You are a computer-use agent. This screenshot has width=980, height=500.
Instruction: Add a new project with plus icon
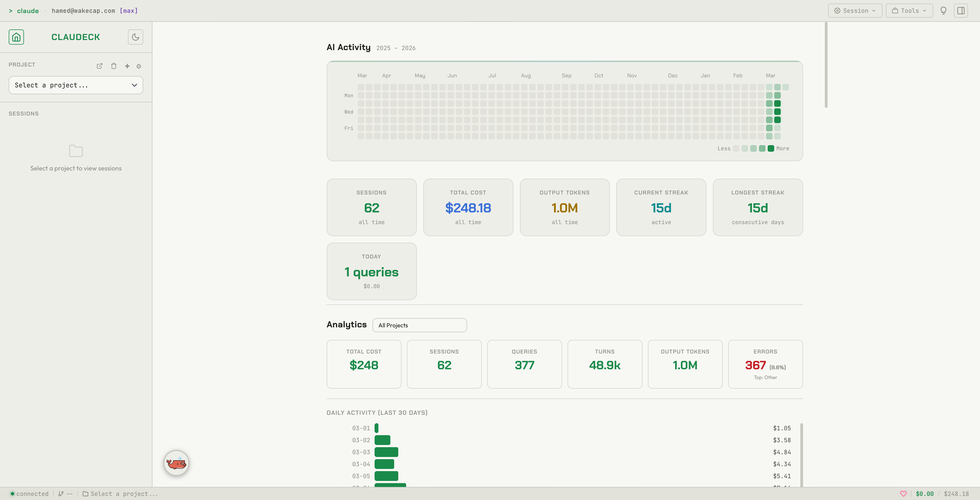[x=127, y=66]
